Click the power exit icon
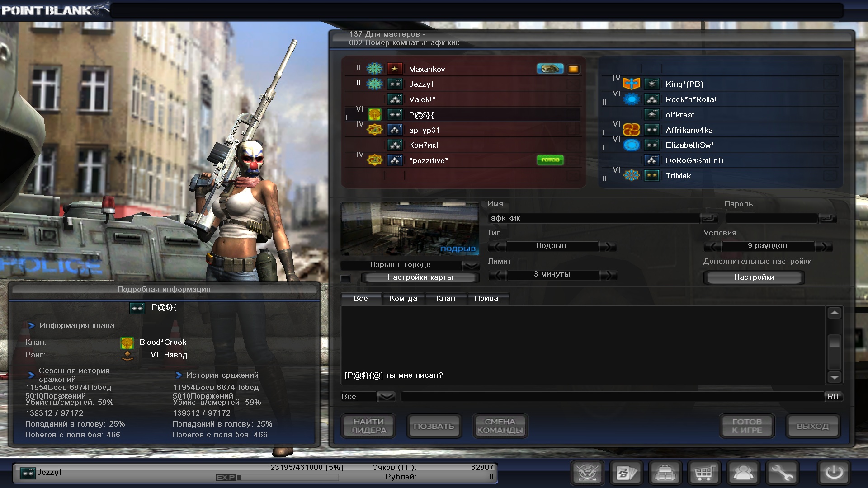The height and width of the screenshot is (488, 868). coord(834,473)
